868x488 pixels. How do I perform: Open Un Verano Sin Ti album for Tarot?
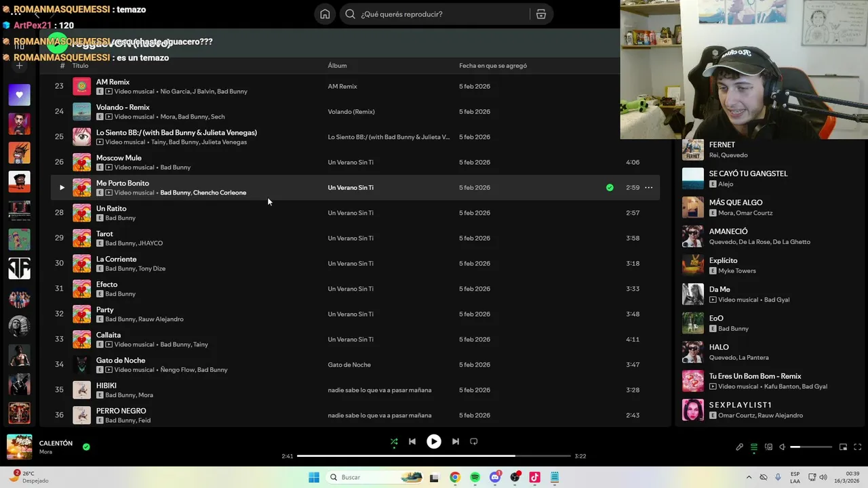[x=351, y=239]
